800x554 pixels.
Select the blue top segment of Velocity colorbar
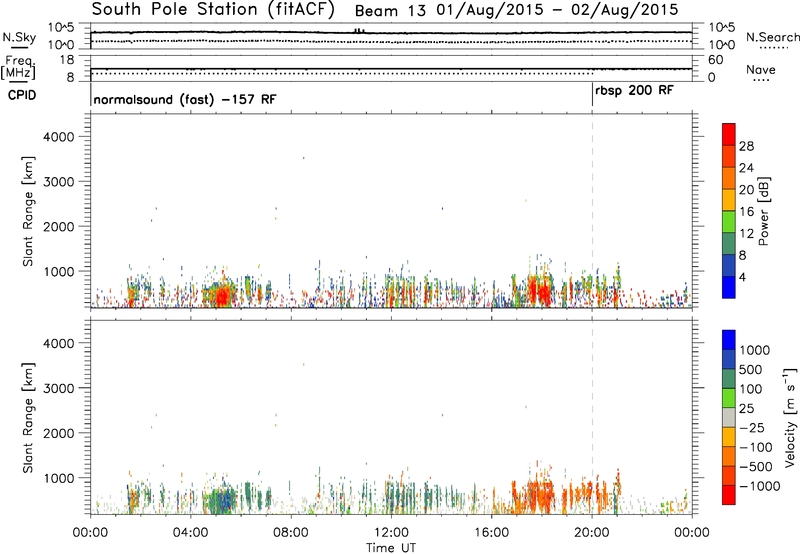[729, 340]
